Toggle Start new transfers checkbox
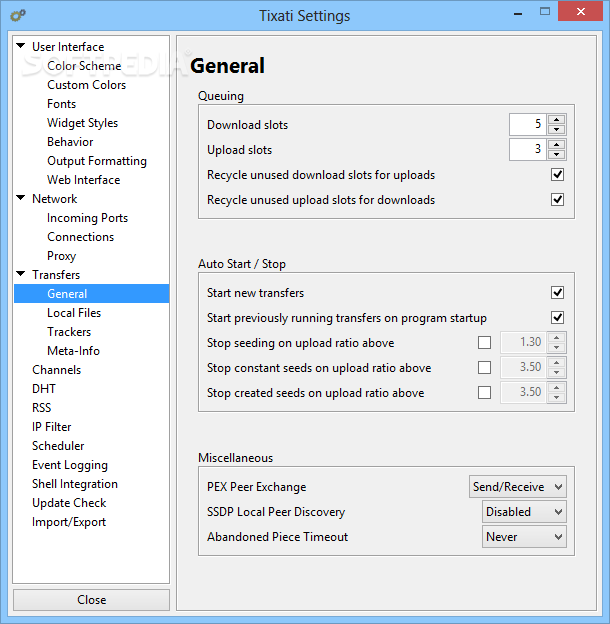The width and height of the screenshot is (610, 624). pyautogui.click(x=557, y=292)
